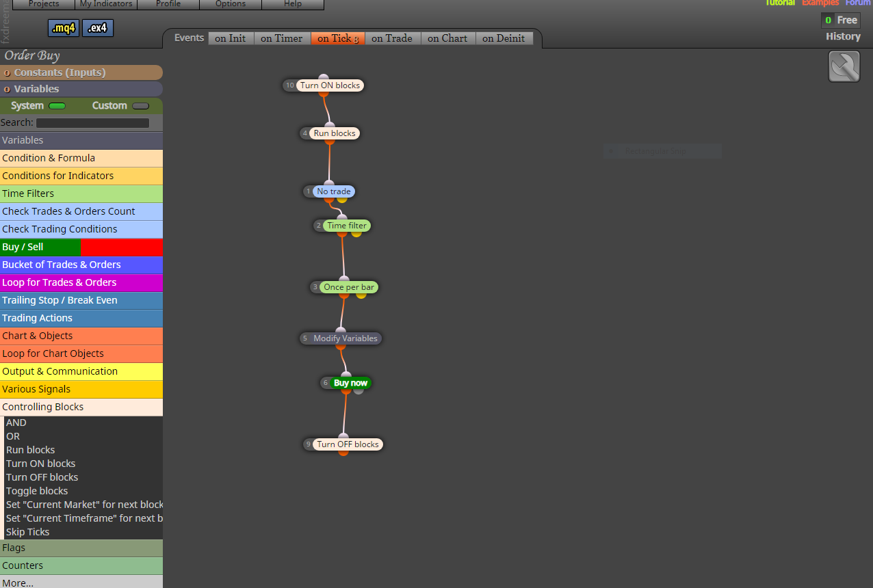
Task: Expand Trailing Stop / Break Even category
Action: [81, 300]
